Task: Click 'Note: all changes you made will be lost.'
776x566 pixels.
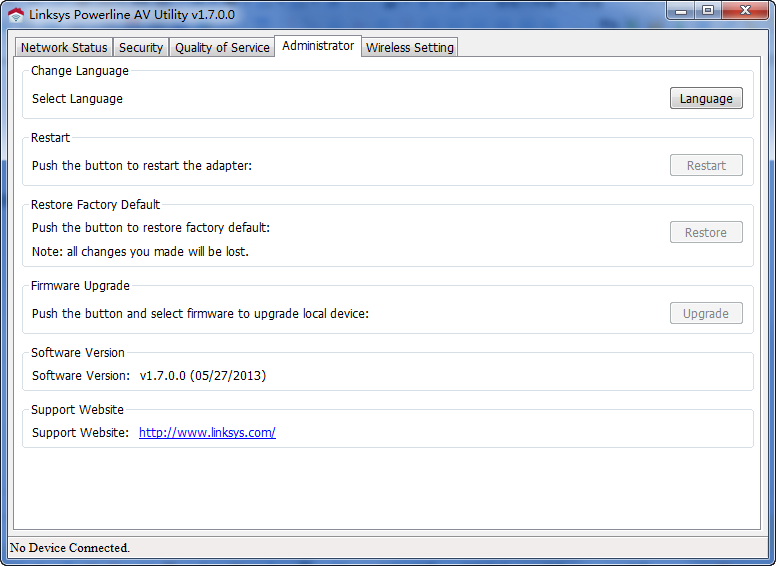Action: pos(140,251)
